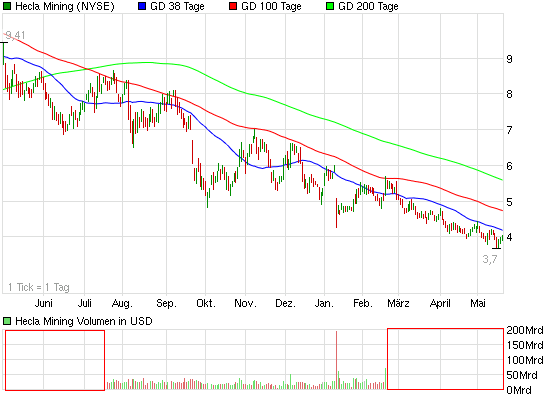544x396 pixels.
Task: Click the dark green Hecla Mining legend swatch
Action: click(7, 6)
